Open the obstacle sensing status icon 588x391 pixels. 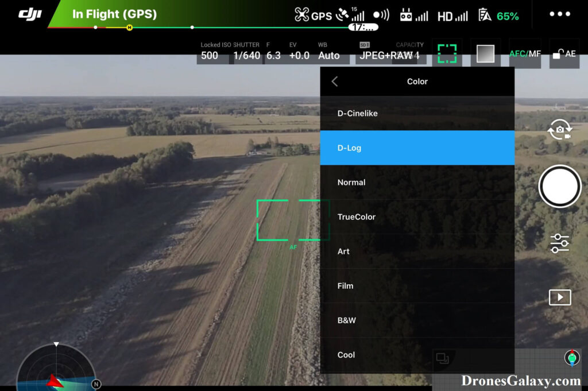tap(381, 15)
